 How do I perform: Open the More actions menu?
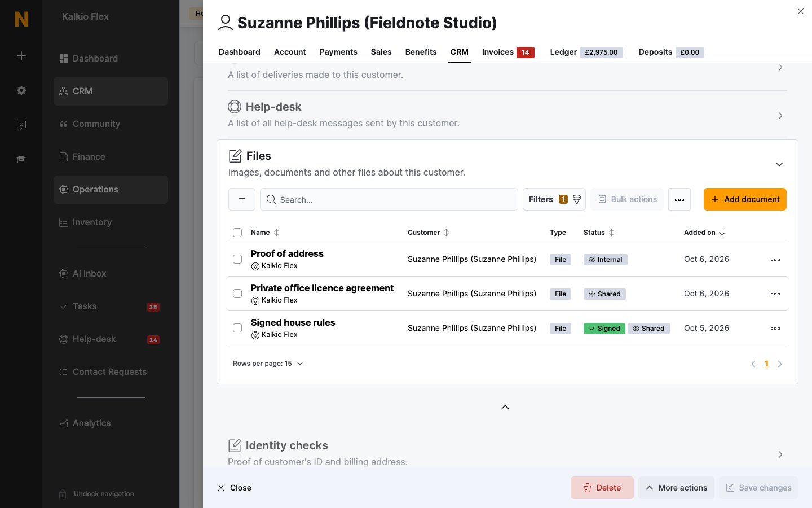coord(677,488)
